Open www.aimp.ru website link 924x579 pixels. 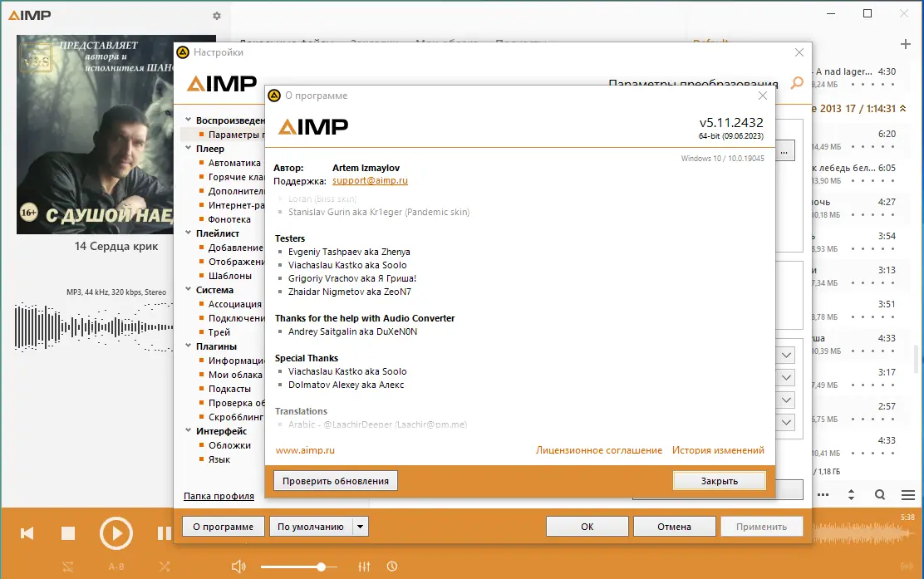click(305, 450)
